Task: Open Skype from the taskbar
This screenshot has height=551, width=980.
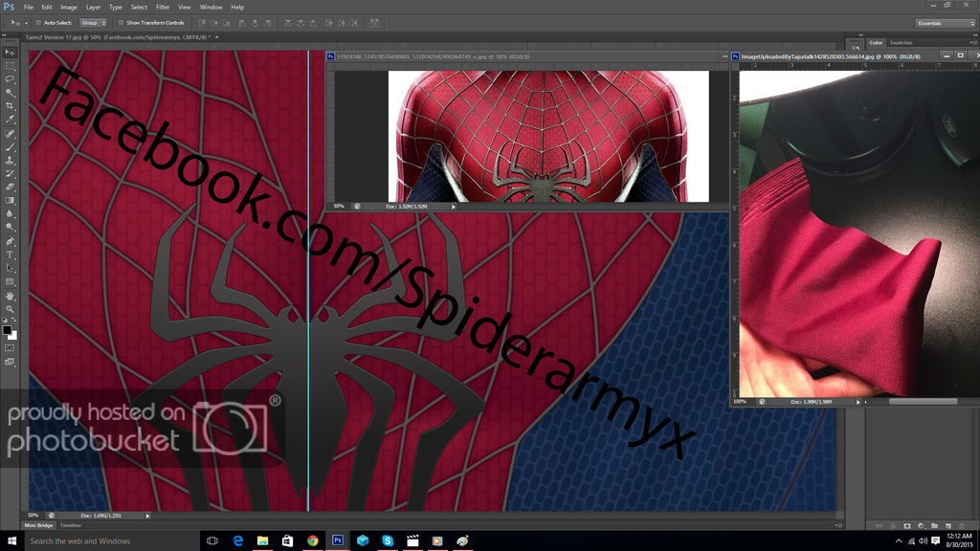Action: [388, 541]
